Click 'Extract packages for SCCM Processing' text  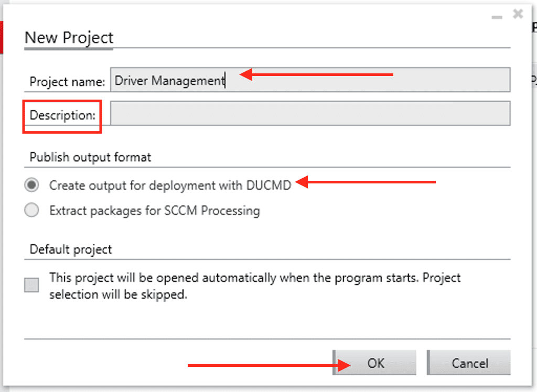155,211
